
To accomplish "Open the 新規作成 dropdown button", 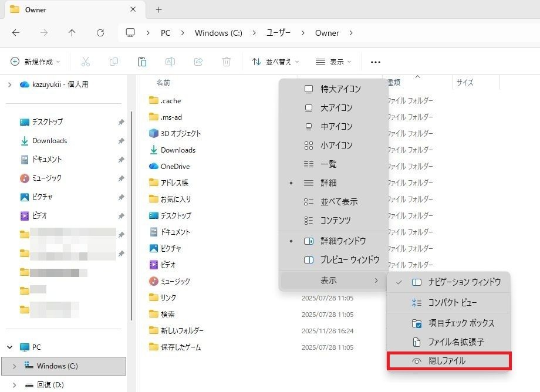I will (36, 62).
